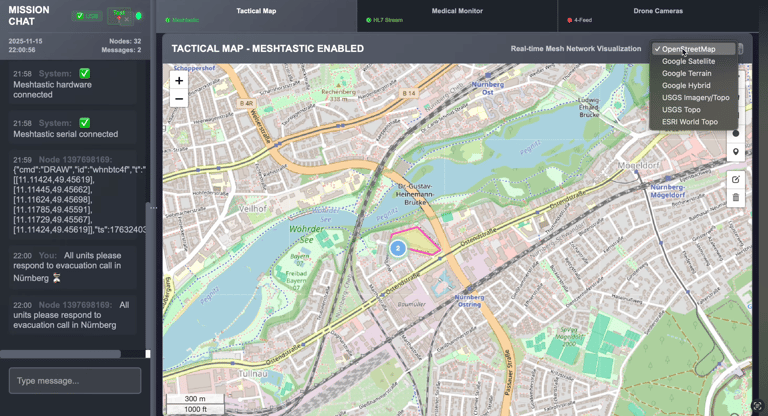Image resolution: width=768 pixels, height=416 pixels.
Task: Click the TACTICAL MAP - MESHTASTIC ENABLED title
Action: tap(267, 49)
